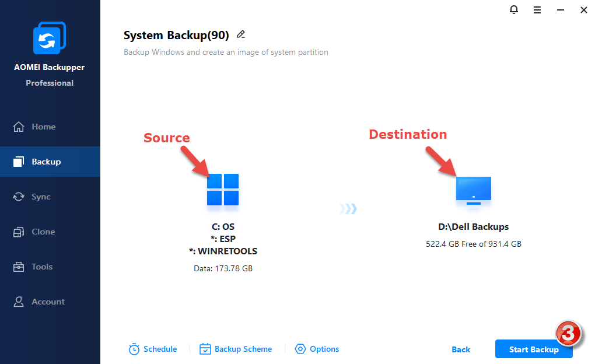The image size is (595, 364).
Task: Open the Tools section
Action: [42, 267]
